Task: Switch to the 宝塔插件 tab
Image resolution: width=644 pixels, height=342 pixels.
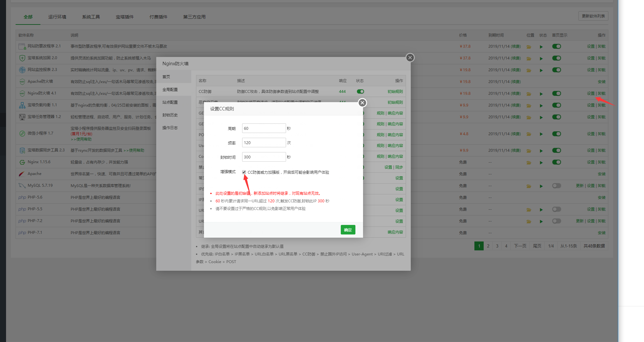Action: click(125, 17)
